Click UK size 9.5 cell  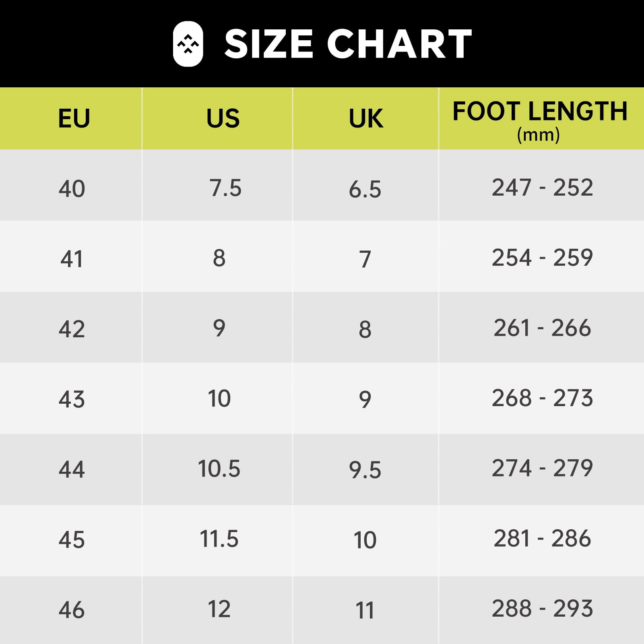[x=365, y=470]
